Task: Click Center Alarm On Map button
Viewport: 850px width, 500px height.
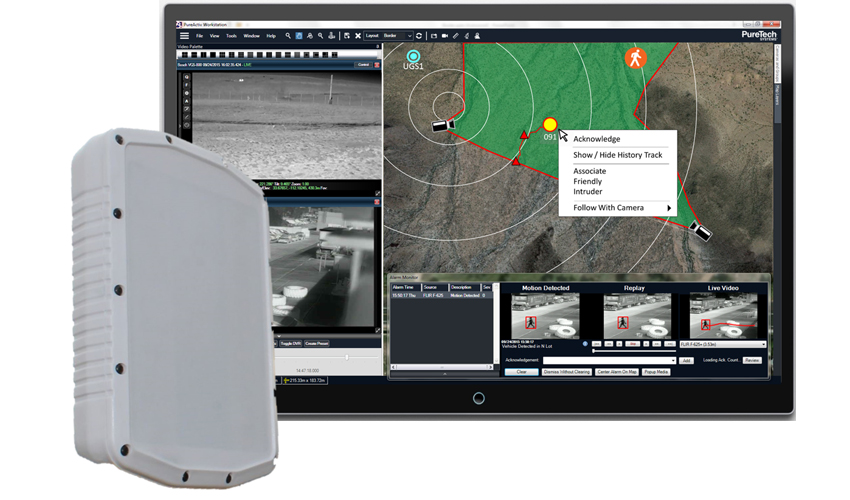Action: [x=617, y=372]
